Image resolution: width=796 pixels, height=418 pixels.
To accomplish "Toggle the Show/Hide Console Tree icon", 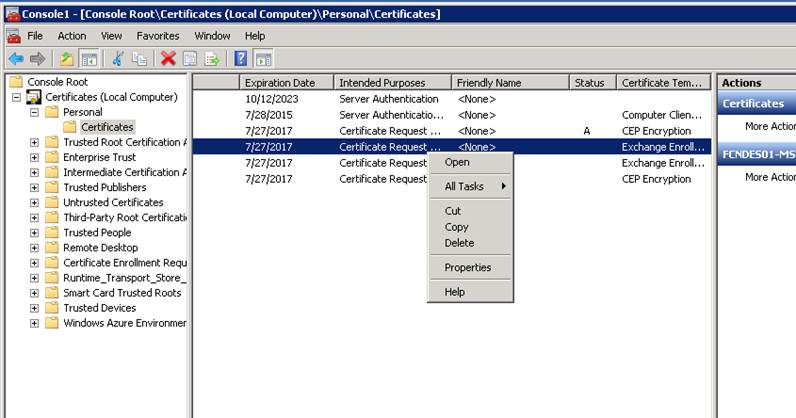I will [x=89, y=59].
